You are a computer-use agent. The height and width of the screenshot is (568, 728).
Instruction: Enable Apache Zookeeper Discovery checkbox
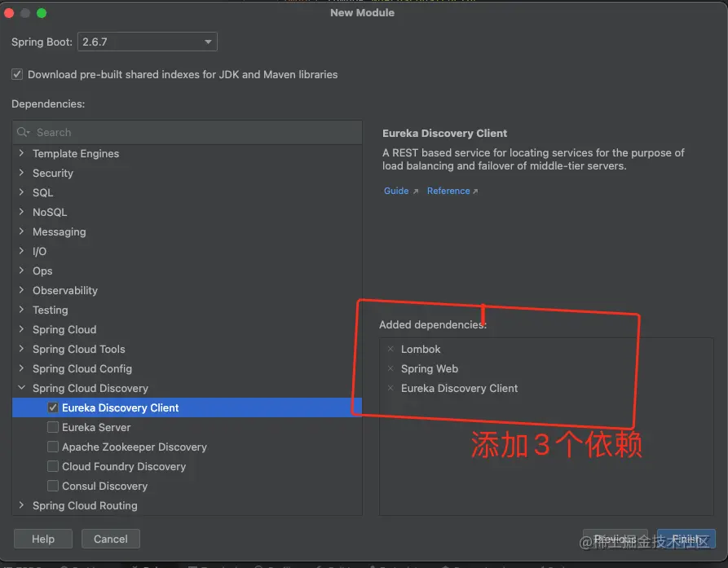[53, 447]
